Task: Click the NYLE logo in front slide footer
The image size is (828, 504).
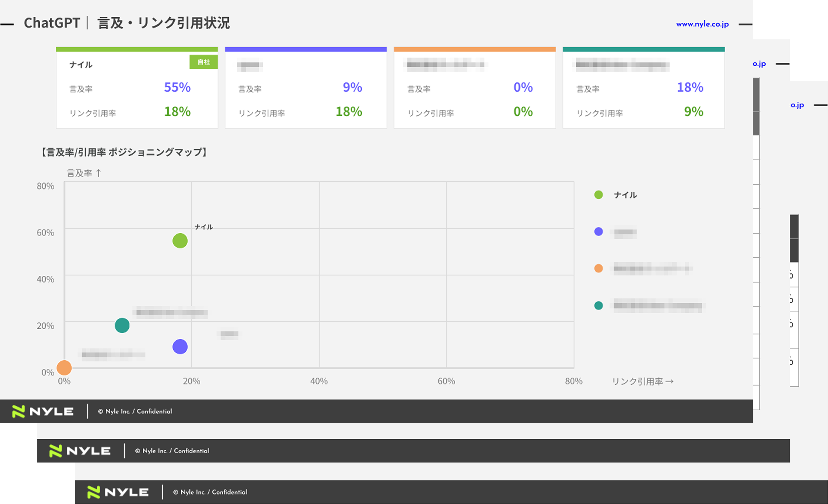Action: pos(43,412)
